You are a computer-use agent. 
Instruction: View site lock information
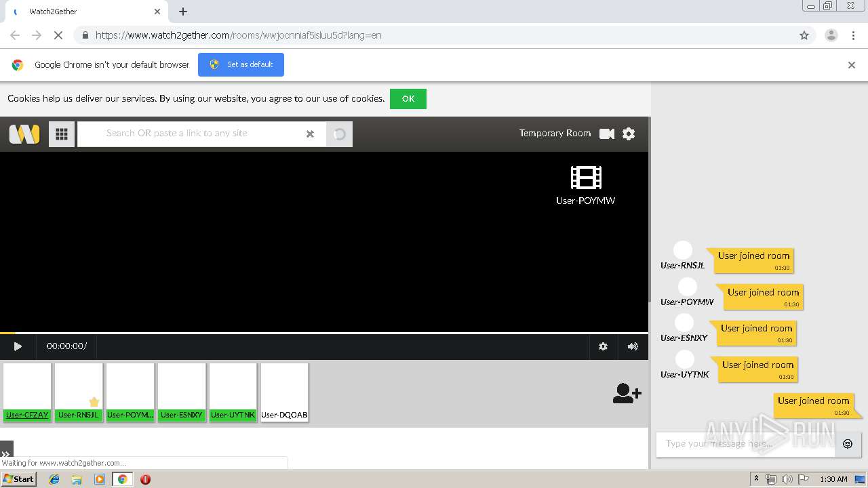pyautogui.click(x=85, y=35)
